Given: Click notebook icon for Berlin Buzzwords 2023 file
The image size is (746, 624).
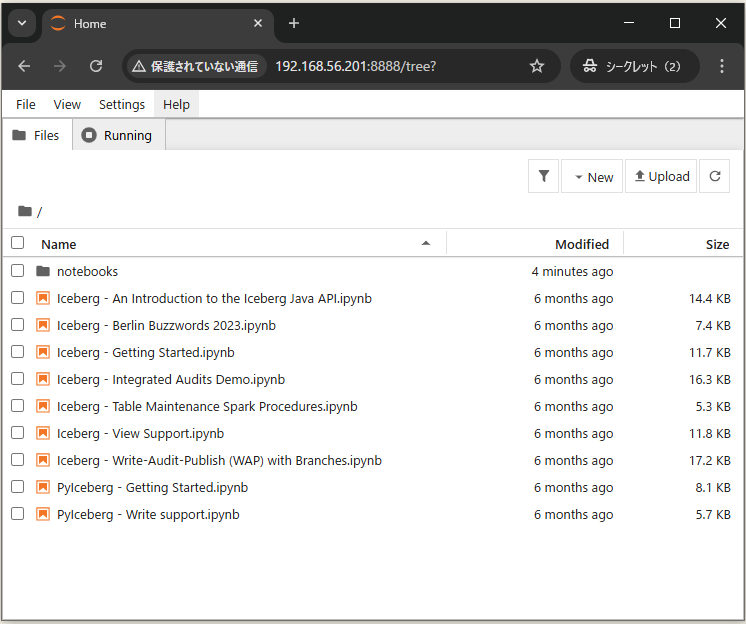Looking at the screenshot, I should [43, 325].
